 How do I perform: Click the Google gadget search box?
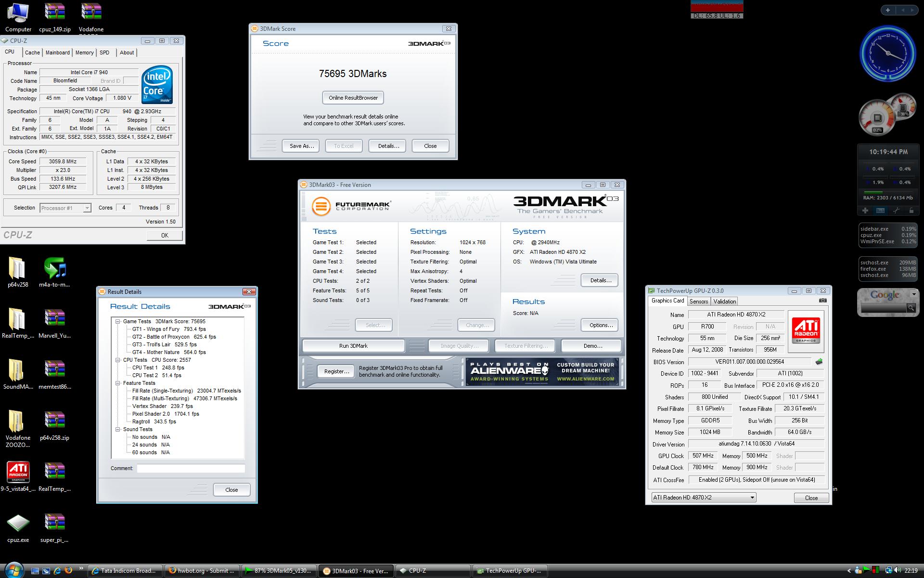[883, 308]
